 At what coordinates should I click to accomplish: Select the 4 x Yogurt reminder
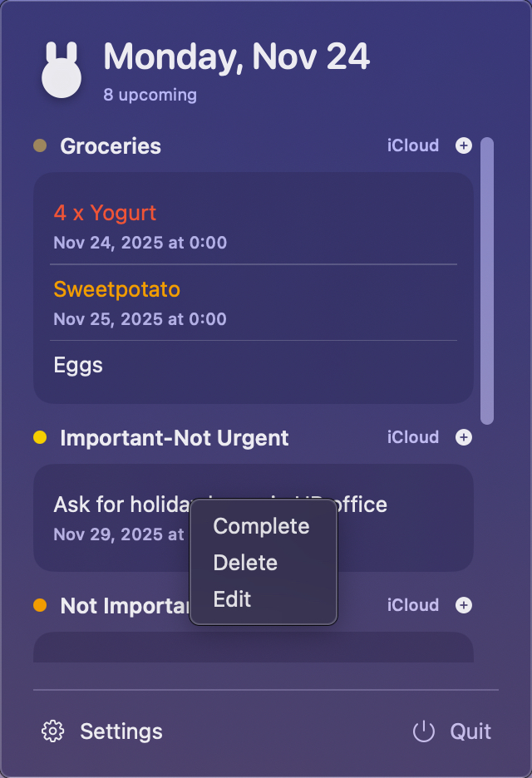coord(105,213)
